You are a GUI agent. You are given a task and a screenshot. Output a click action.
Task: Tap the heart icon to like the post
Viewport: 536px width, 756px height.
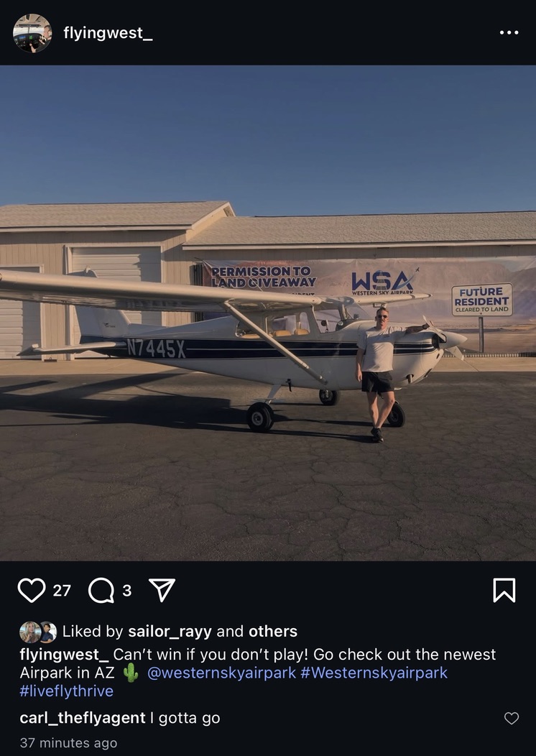pos(32,590)
